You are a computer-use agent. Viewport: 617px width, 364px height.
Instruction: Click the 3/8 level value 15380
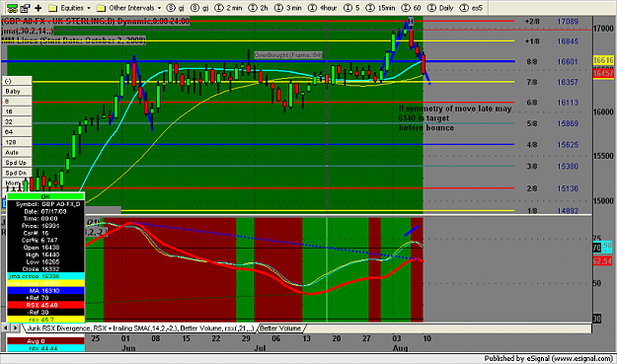coord(568,167)
